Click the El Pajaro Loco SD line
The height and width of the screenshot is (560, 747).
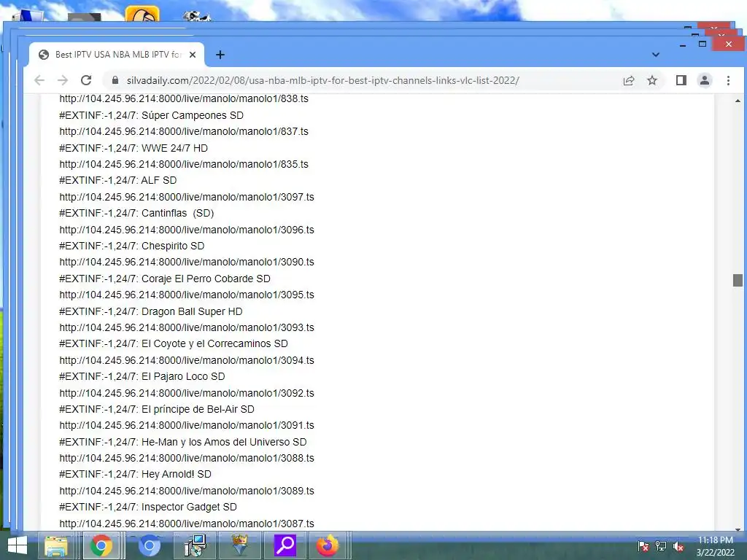tap(142, 377)
